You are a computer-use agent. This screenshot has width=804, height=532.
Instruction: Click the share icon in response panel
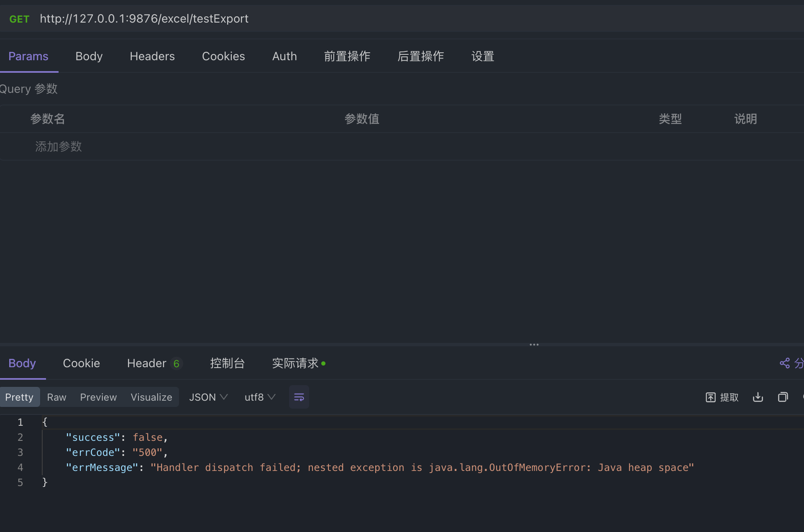pos(785,363)
